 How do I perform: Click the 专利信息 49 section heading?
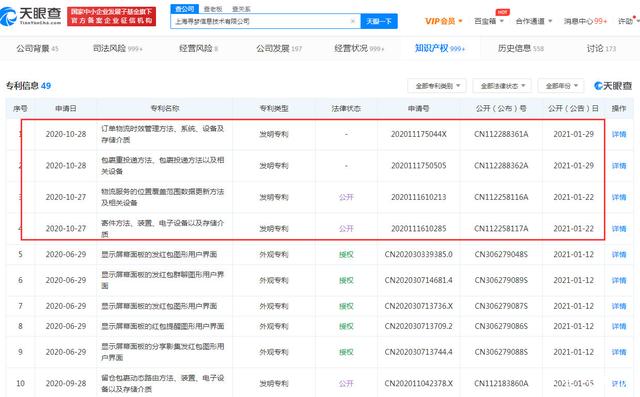(x=28, y=86)
